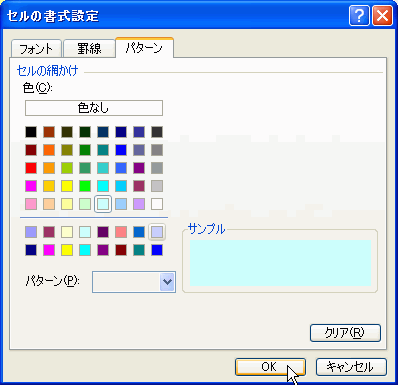Confirm the dialog with OK
398x385 pixels.
pos(270,367)
